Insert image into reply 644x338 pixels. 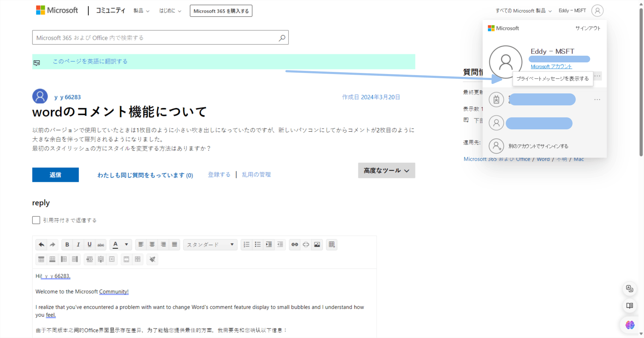317,245
